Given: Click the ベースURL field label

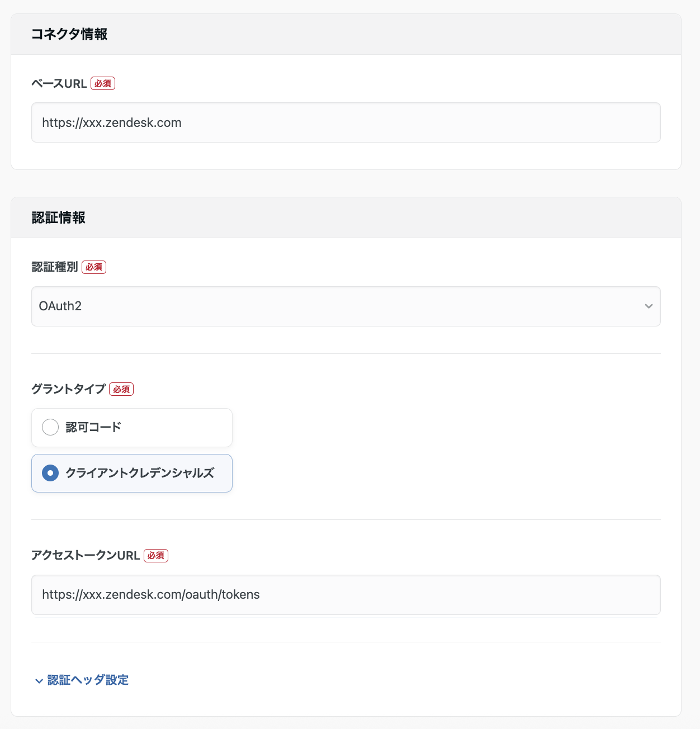Looking at the screenshot, I should click(x=59, y=84).
